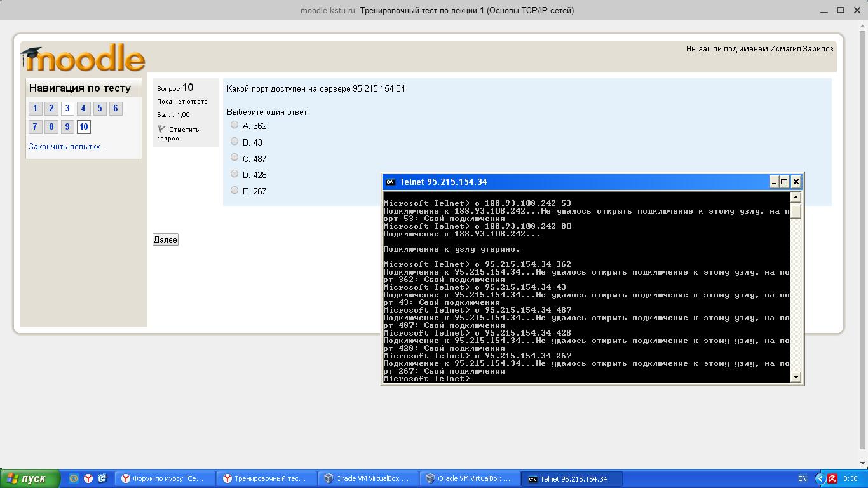This screenshot has width=868, height=488.
Task: Click the Далее button
Action: 165,240
